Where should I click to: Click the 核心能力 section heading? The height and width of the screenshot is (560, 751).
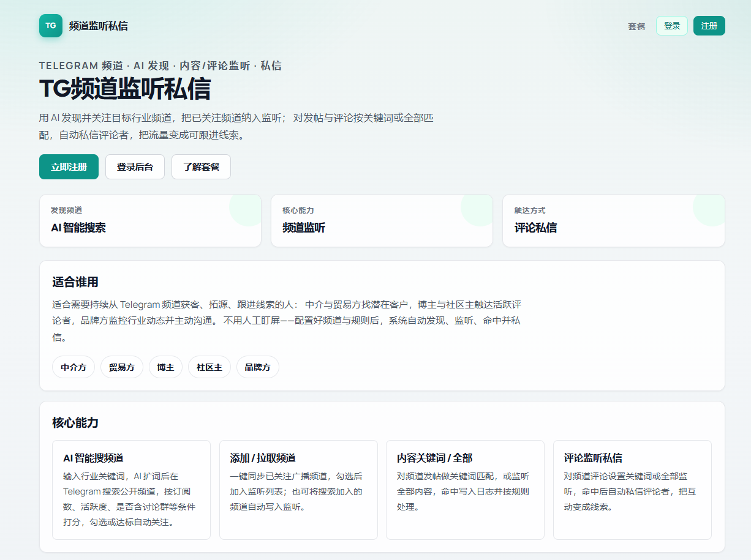click(x=75, y=423)
